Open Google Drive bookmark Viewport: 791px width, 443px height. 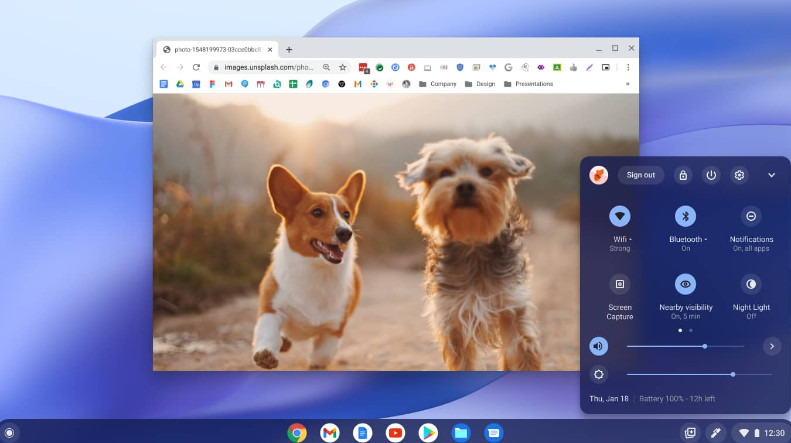[180, 84]
